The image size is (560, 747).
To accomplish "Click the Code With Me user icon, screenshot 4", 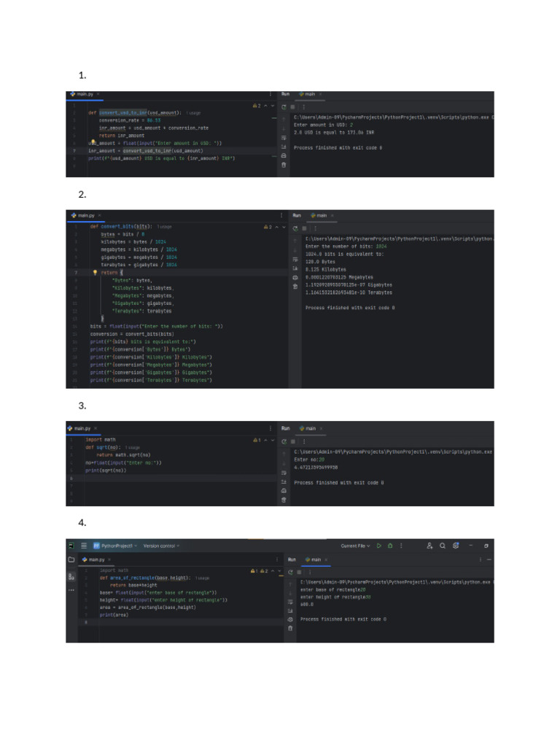I will pos(429,546).
